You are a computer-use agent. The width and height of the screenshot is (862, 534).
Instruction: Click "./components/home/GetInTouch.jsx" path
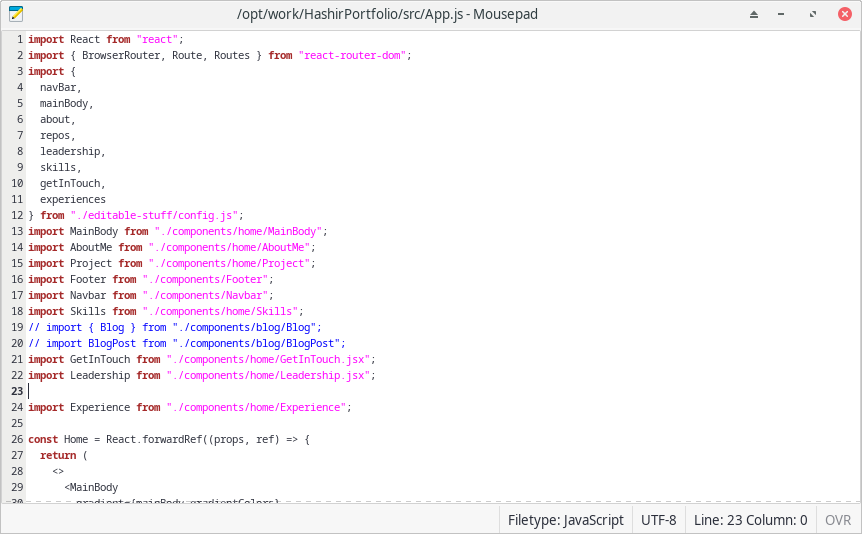(x=268, y=359)
